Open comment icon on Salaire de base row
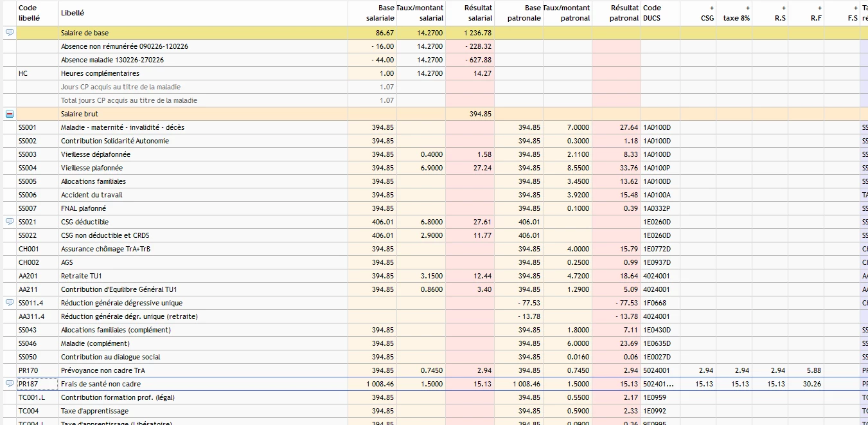Image resolution: width=868 pixels, height=425 pixels. coord(10,33)
